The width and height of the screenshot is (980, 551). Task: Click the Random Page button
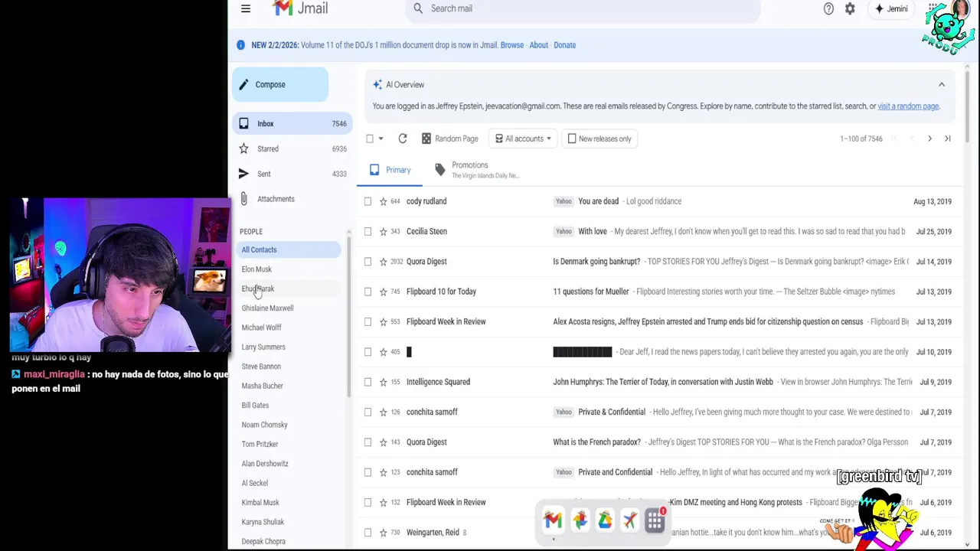point(450,139)
